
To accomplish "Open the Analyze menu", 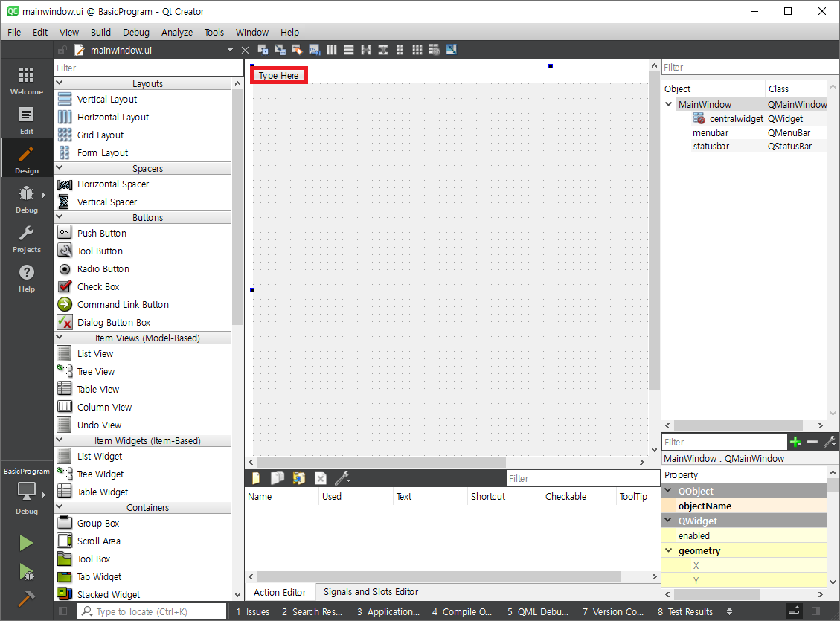I will click(x=177, y=32).
